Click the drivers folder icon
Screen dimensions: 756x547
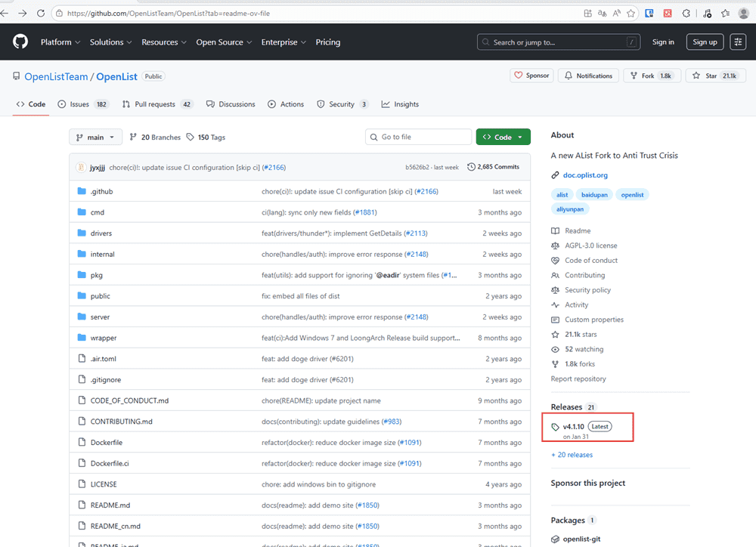(82, 233)
